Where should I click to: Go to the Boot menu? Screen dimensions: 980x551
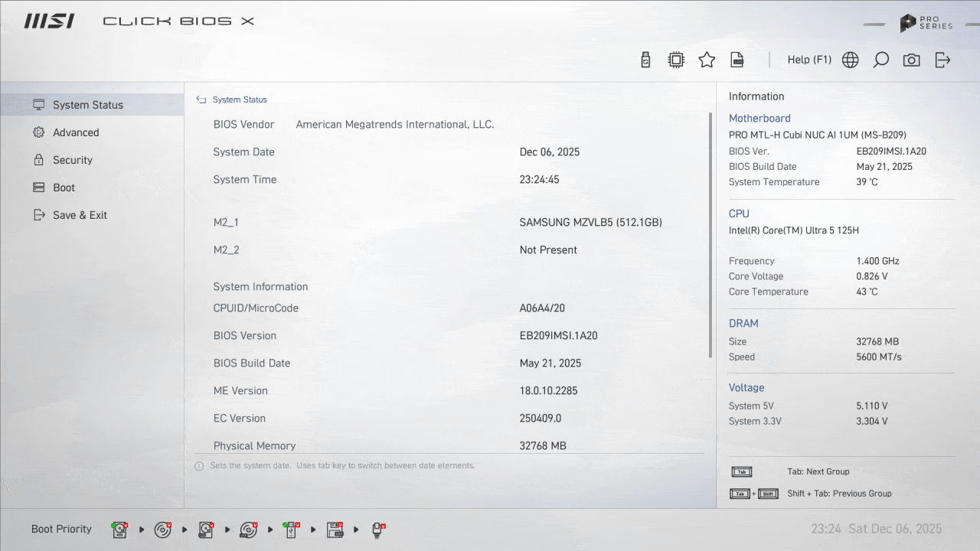[64, 187]
